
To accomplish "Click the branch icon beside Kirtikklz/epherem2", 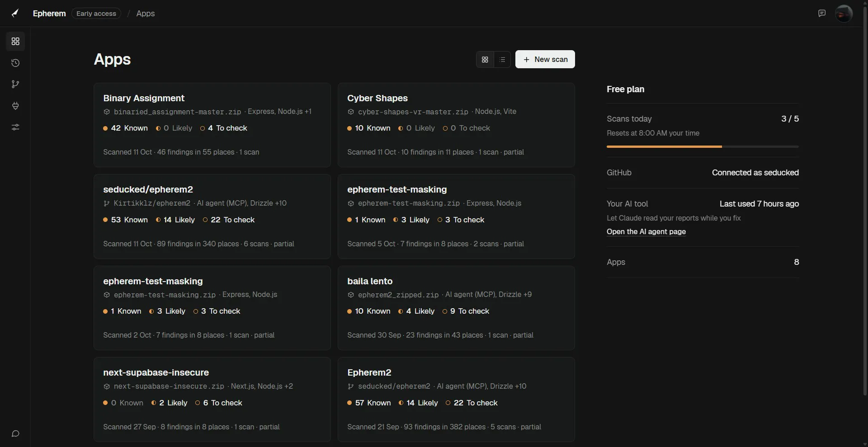I will pos(107,203).
